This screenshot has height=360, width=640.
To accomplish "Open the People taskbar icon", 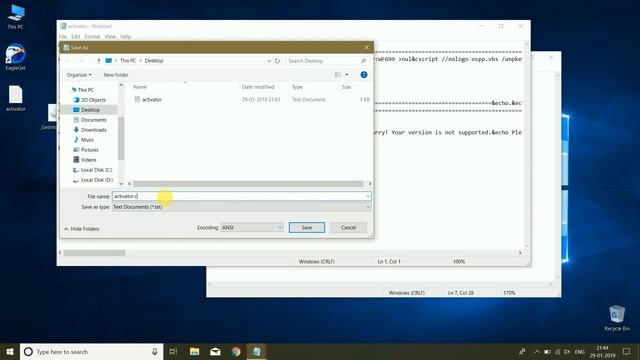I will [522, 351].
